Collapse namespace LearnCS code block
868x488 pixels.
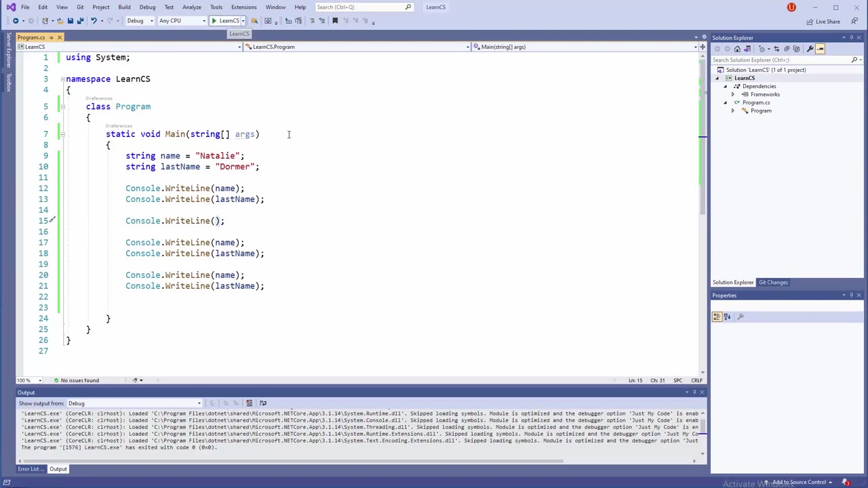pos(62,79)
